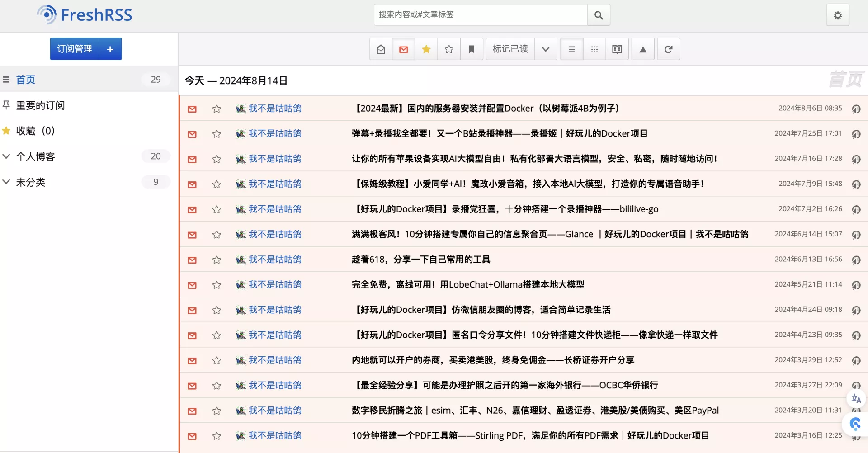Image resolution: width=868 pixels, height=453 pixels.
Task: Click the menu lines icon beside 首页
Action: 6,80
